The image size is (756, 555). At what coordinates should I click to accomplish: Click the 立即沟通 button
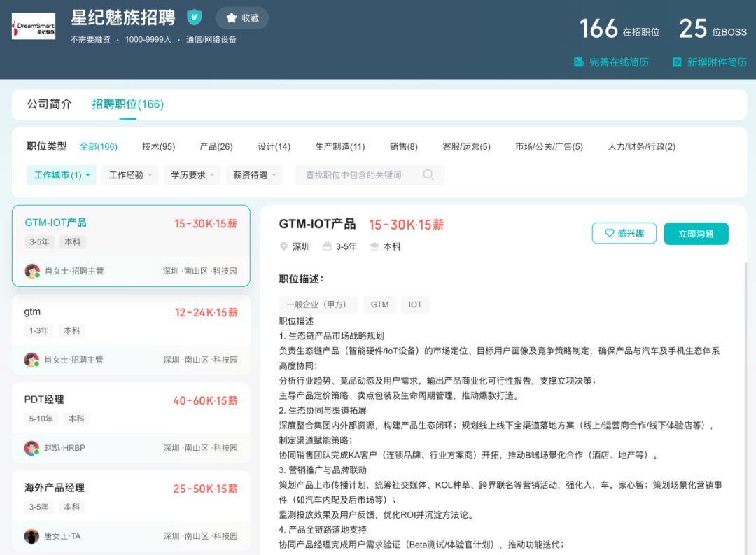click(696, 234)
